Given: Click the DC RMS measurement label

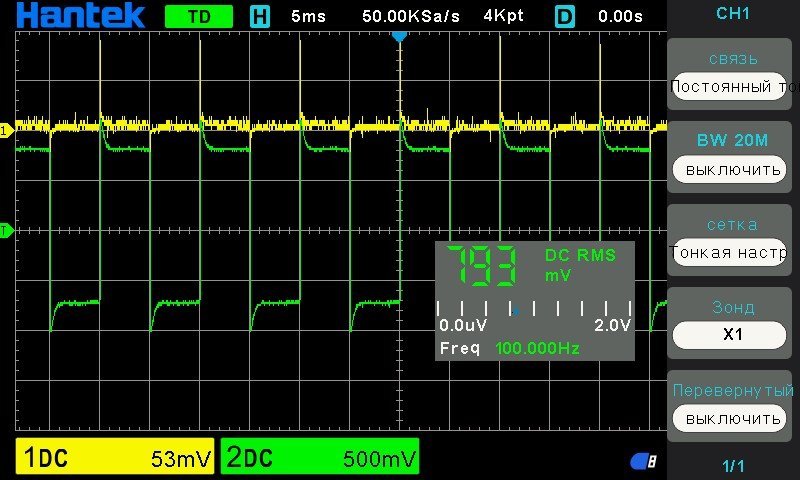Looking at the screenshot, I should (580, 255).
